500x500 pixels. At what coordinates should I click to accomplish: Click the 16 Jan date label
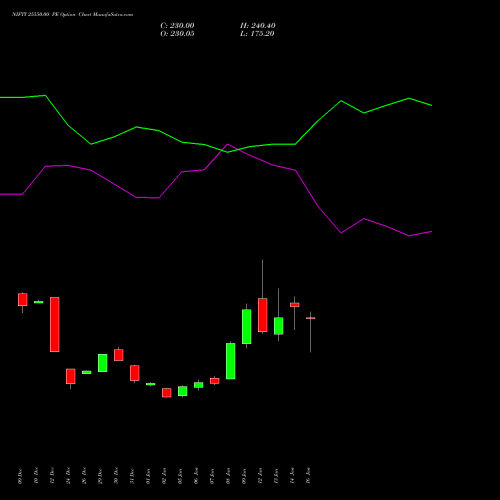(309, 476)
